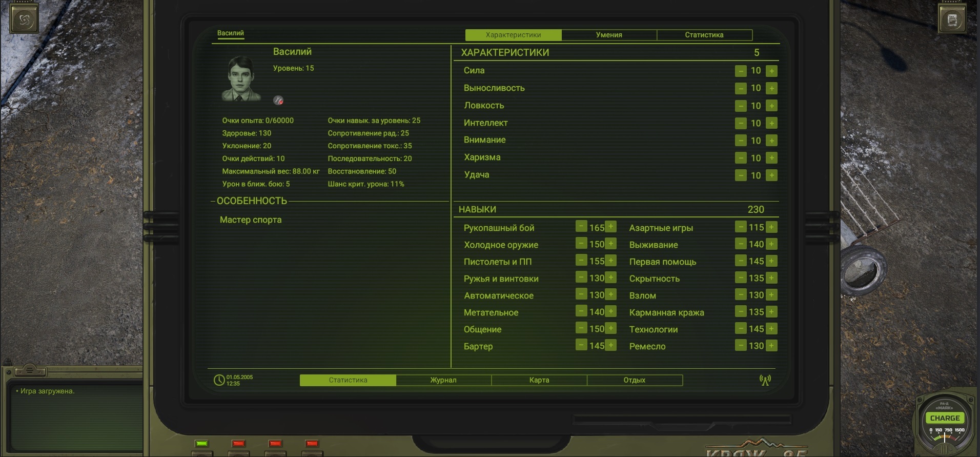Reduce the Общение skill value
The height and width of the screenshot is (457, 980).
point(581,328)
